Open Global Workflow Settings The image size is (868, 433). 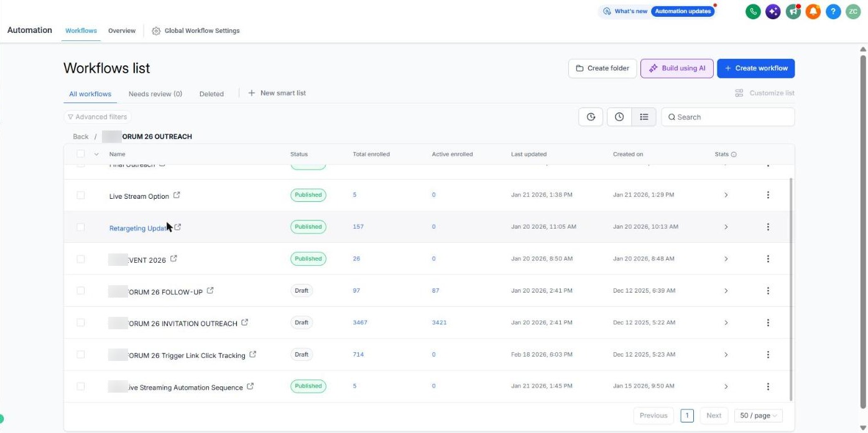196,30
